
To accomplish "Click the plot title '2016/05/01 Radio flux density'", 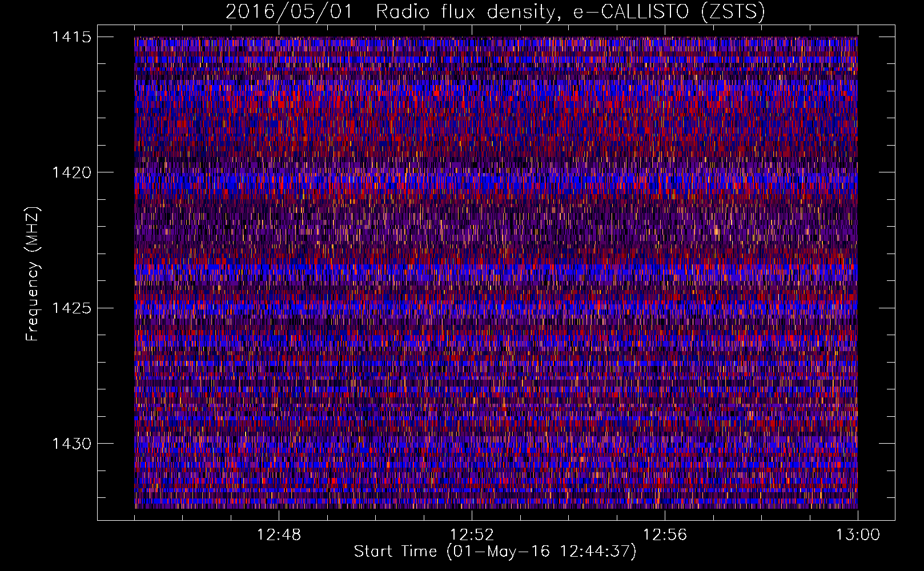I will [x=495, y=12].
